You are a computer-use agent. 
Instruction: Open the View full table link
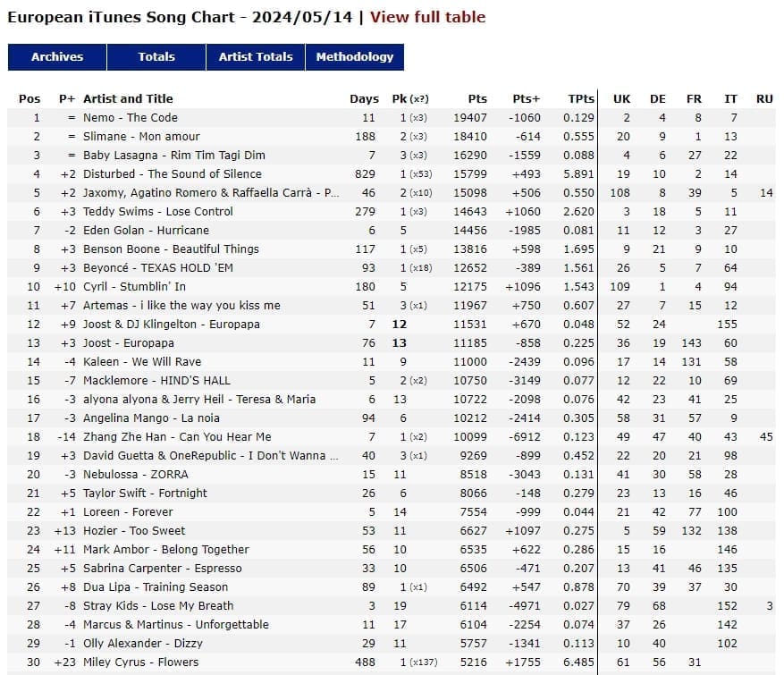pyautogui.click(x=427, y=17)
